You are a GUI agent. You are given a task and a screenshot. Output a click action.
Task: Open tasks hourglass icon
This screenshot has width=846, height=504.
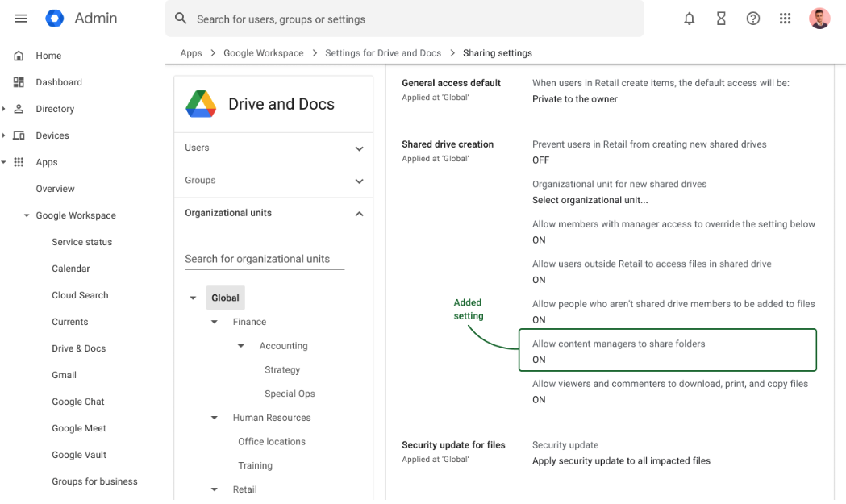(x=721, y=19)
